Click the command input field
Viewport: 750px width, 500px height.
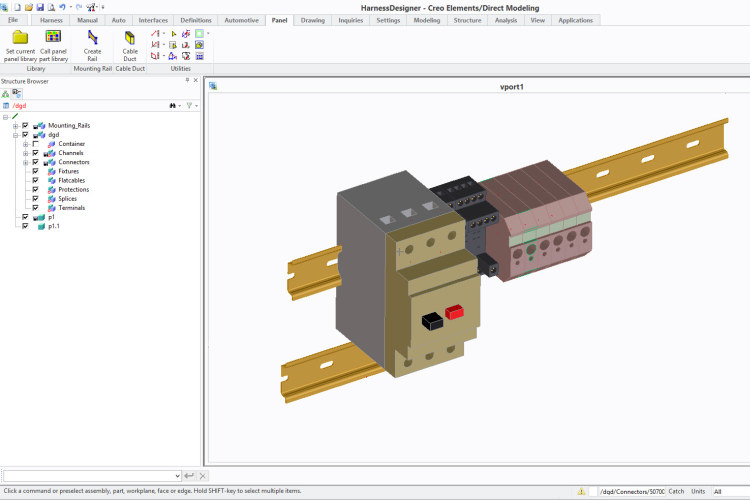click(90, 476)
